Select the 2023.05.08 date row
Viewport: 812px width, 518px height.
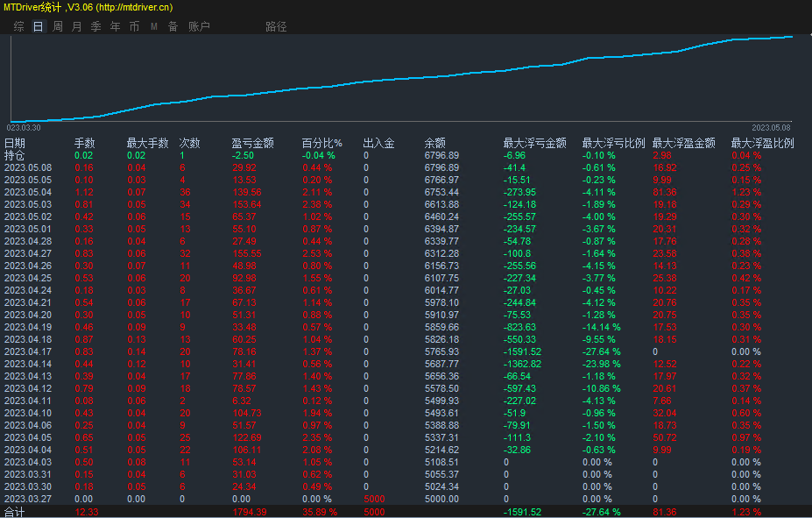click(x=406, y=167)
